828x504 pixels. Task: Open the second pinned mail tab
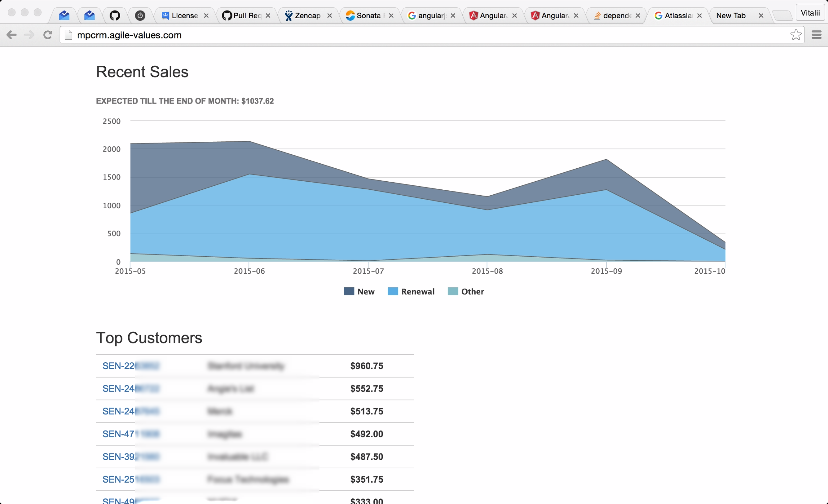tap(90, 15)
